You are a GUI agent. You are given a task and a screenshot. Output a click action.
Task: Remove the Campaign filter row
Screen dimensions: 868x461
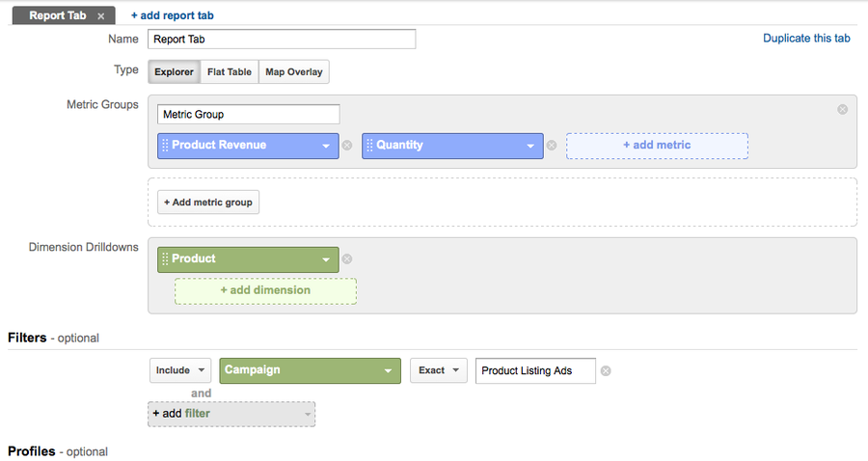pyautogui.click(x=606, y=371)
